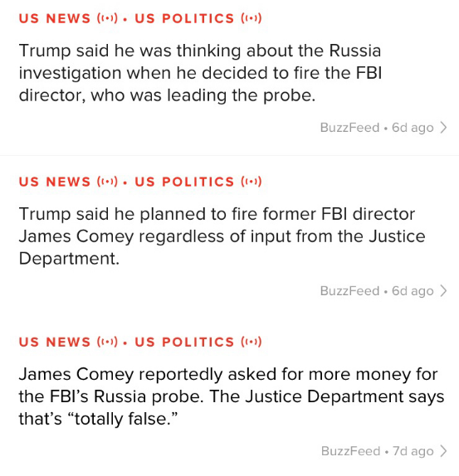
Task: Select first US POLITICS category tag
Action: 184,18
